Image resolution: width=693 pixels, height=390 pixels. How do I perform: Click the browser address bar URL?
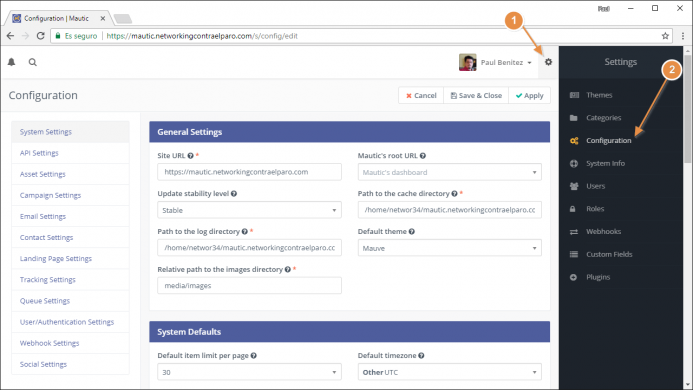[202, 36]
